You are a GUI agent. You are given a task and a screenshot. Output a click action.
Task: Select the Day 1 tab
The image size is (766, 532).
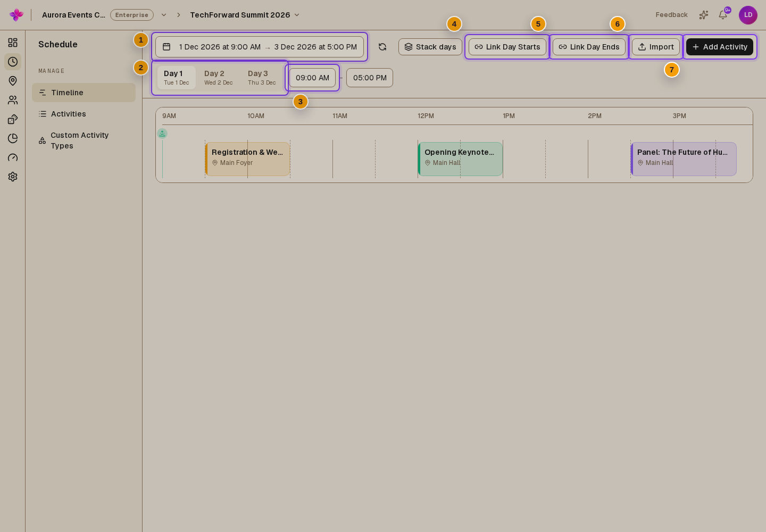[177, 78]
